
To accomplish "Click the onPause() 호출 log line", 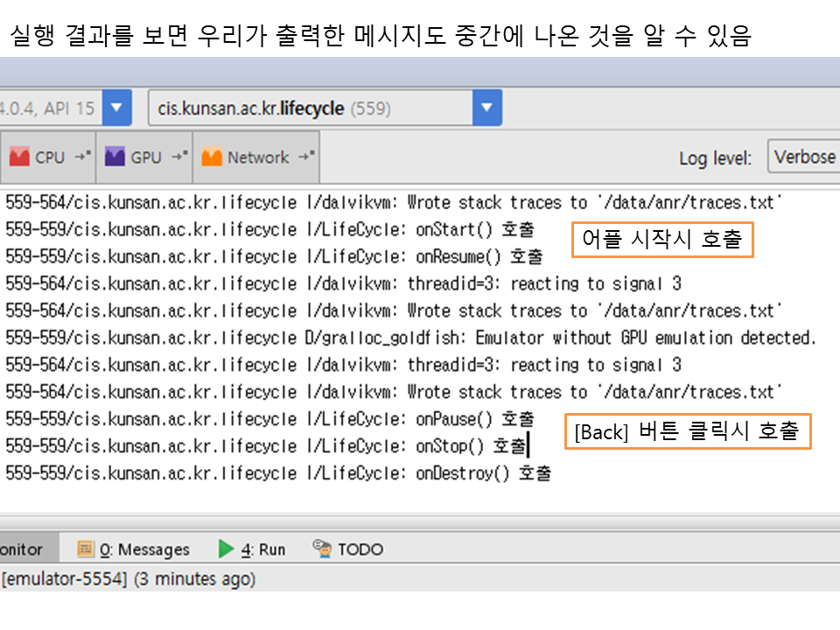I will pyautogui.click(x=269, y=419).
